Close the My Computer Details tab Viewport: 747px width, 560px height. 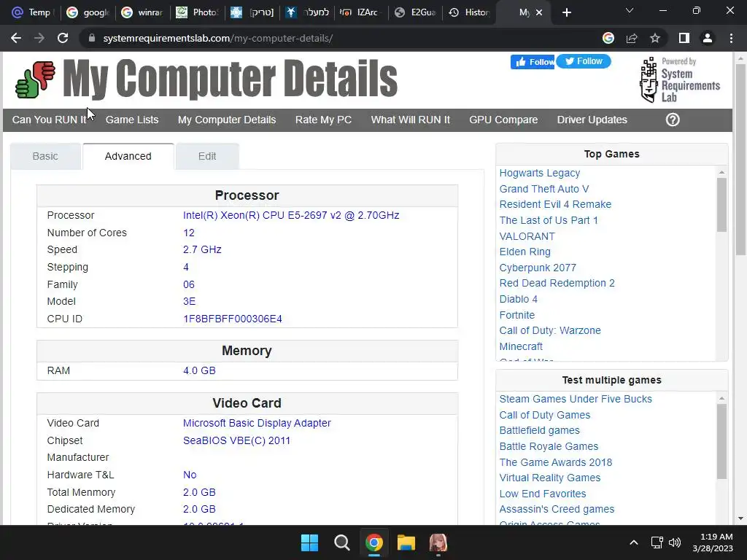(539, 12)
